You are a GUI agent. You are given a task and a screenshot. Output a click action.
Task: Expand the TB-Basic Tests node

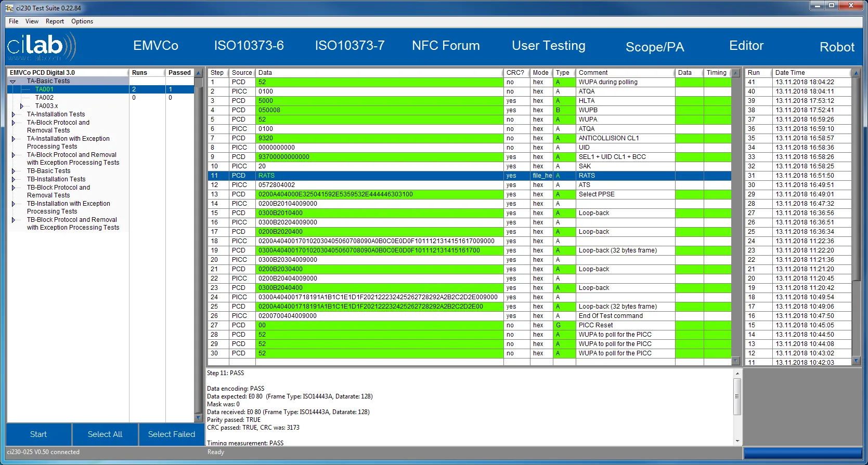[x=13, y=171]
